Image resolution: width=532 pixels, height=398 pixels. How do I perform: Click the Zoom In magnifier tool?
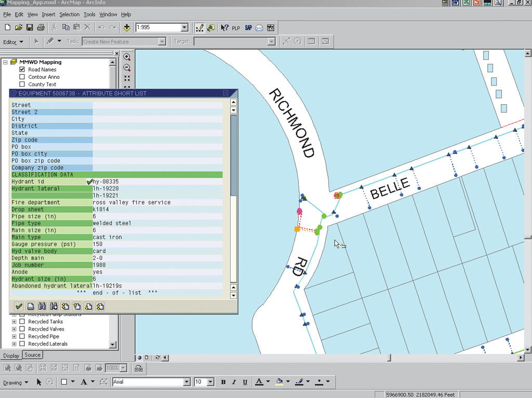127,57
